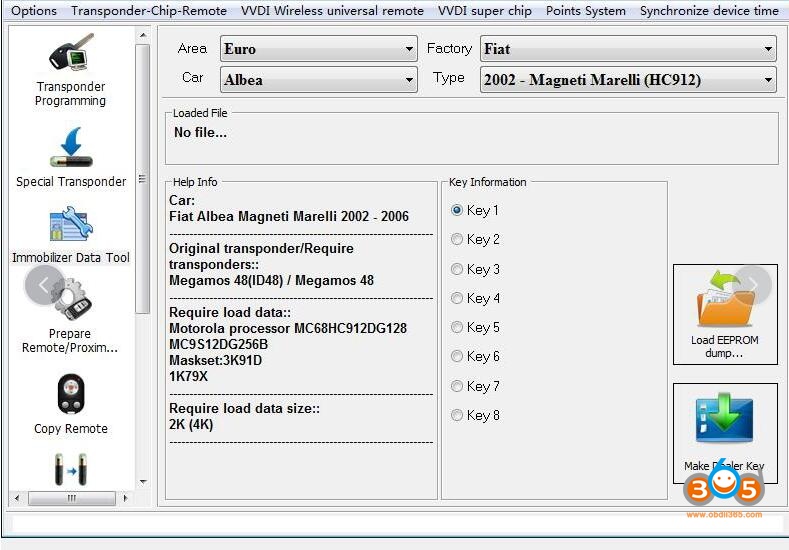789x550 pixels.
Task: Click the previous image arrow overlay
Action: click(x=44, y=285)
